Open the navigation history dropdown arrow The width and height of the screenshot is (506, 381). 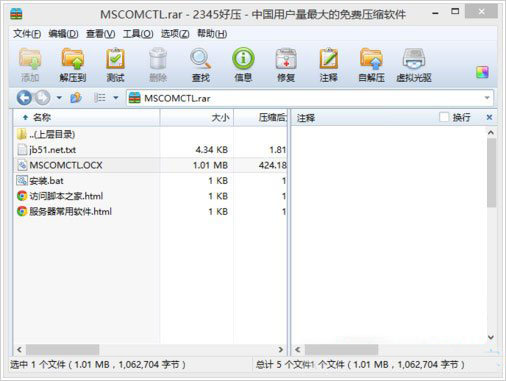59,98
